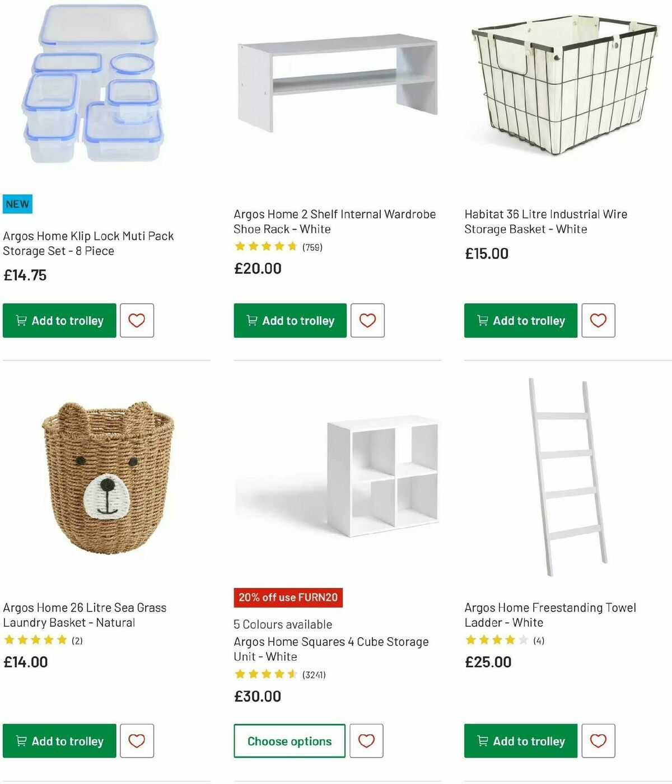
Task: Add the Klip Lock Storage Set to trolley
Action: pyautogui.click(x=59, y=320)
